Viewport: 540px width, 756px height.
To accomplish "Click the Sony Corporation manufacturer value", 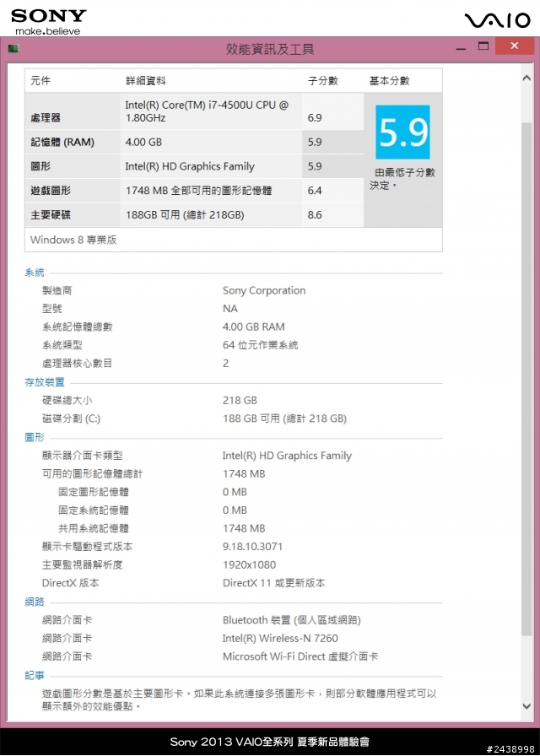I will point(264,290).
